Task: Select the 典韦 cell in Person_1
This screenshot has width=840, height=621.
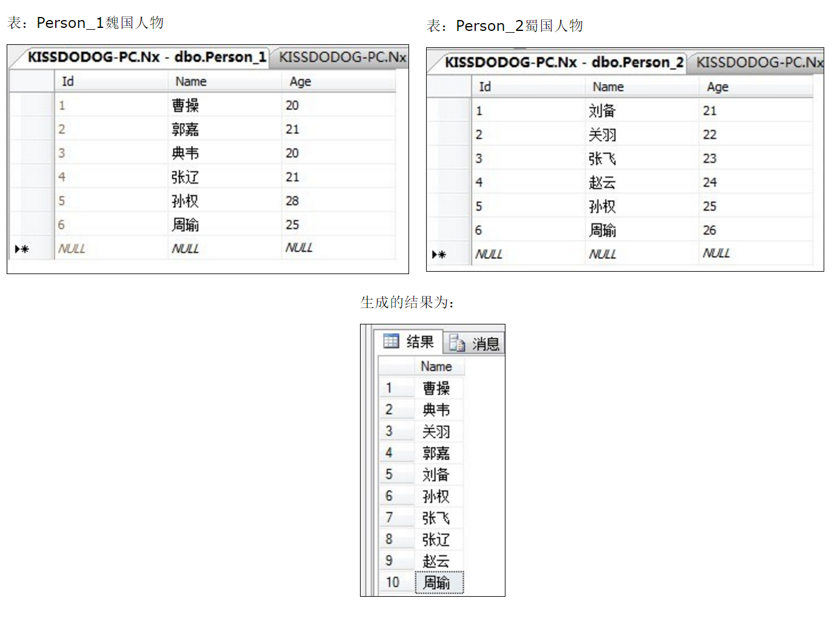Action: pyautogui.click(x=225, y=153)
